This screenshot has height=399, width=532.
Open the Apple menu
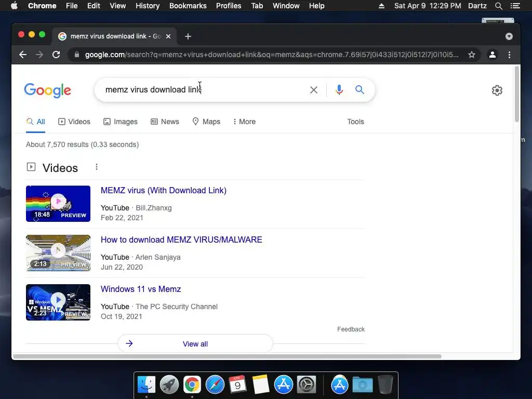pos(14,6)
